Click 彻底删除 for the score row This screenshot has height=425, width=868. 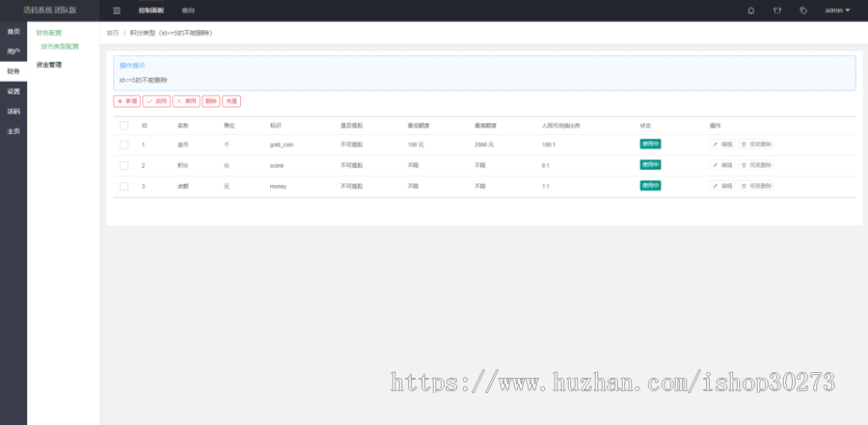(x=756, y=165)
